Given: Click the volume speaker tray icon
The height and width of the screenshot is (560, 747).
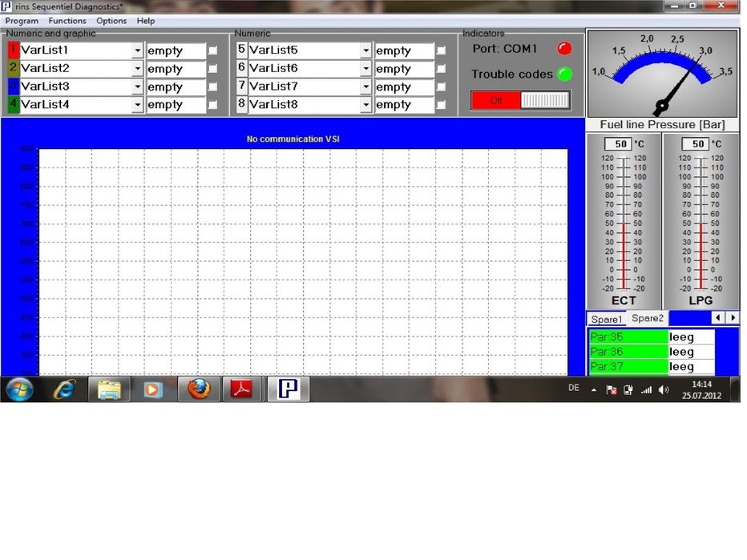Looking at the screenshot, I should pyautogui.click(x=663, y=390).
